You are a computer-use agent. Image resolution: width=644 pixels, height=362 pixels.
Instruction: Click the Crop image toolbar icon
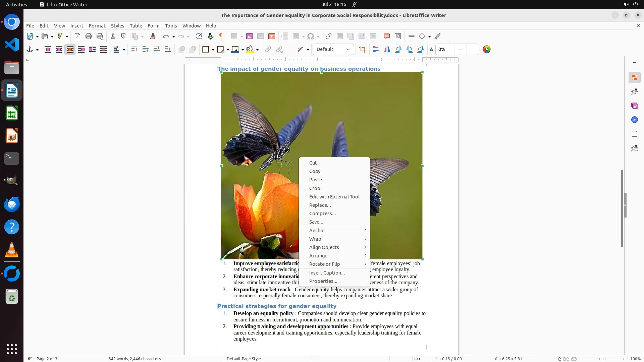click(362, 50)
